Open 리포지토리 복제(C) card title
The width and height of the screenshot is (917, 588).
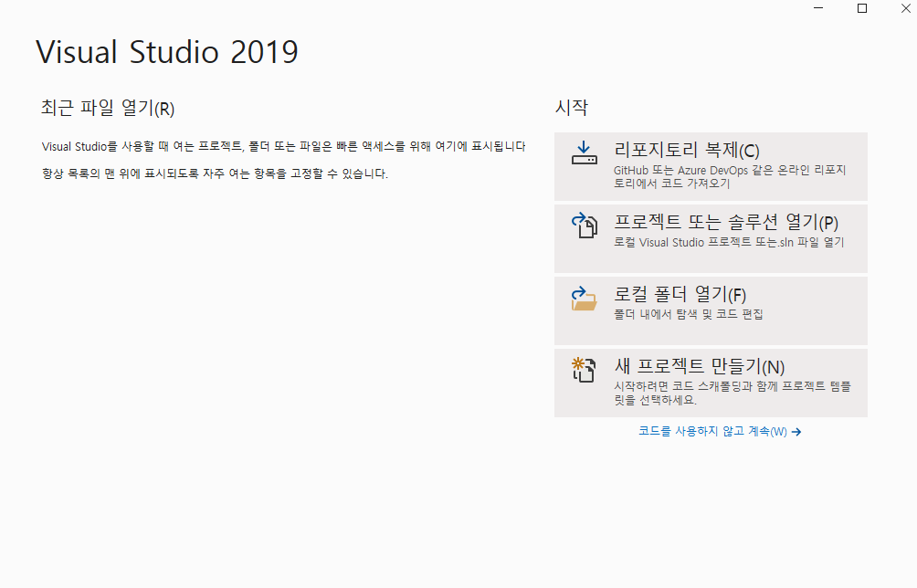(x=687, y=151)
